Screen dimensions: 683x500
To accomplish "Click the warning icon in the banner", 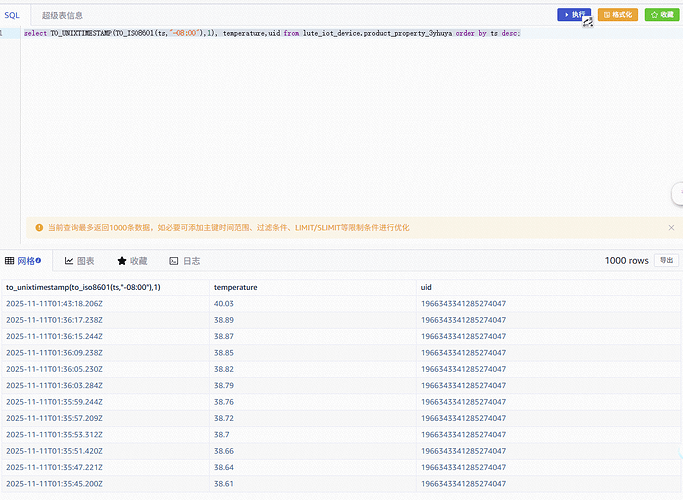I will pos(40,228).
